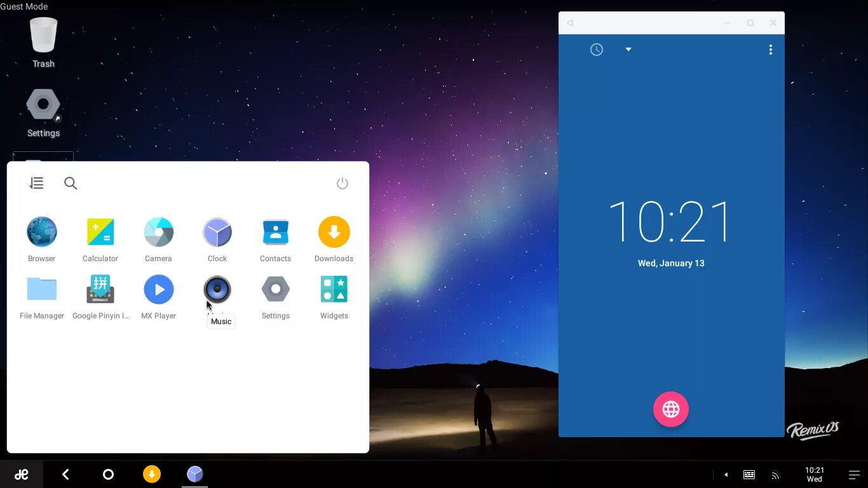
Task: Click the back arrow in the taskbar
Action: [65, 474]
